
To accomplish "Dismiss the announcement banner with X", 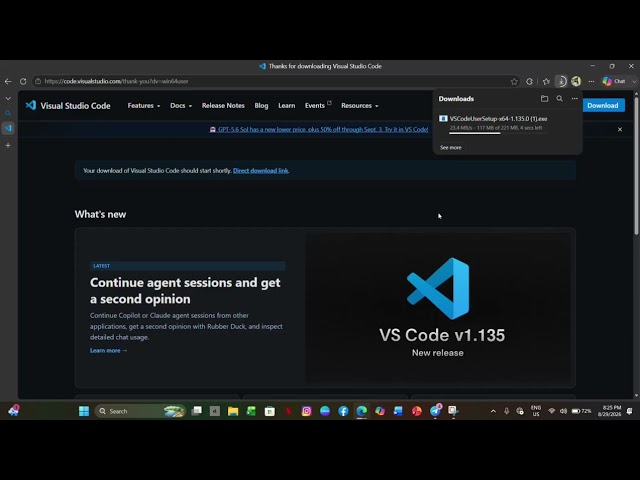I will pyautogui.click(x=620, y=129).
